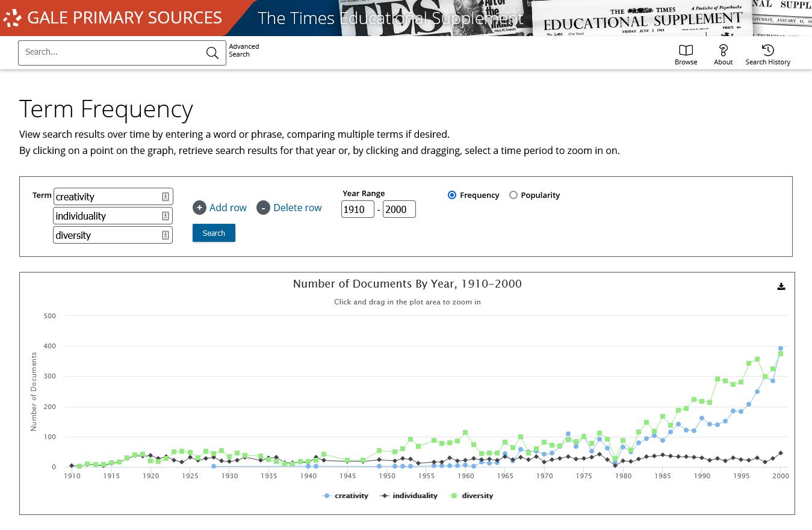The width and height of the screenshot is (812, 530).
Task: Click icon inside creativity term field
Action: point(166,197)
